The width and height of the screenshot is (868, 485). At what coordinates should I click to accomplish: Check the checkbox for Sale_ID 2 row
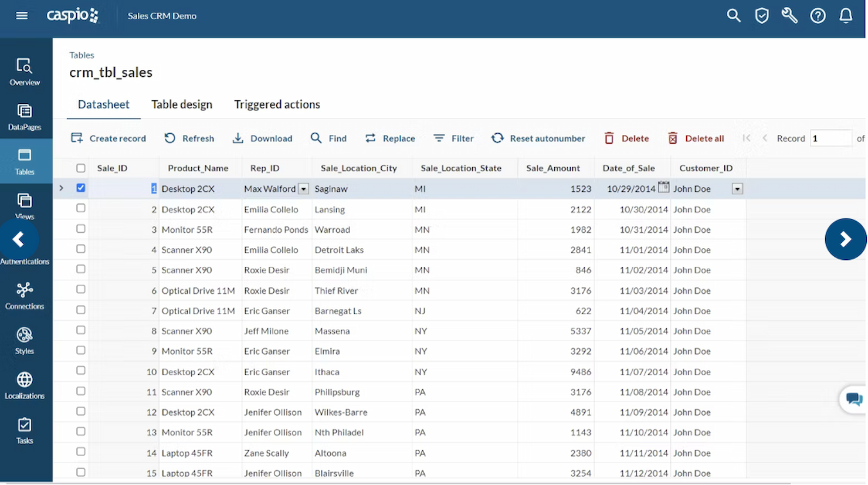tap(81, 208)
